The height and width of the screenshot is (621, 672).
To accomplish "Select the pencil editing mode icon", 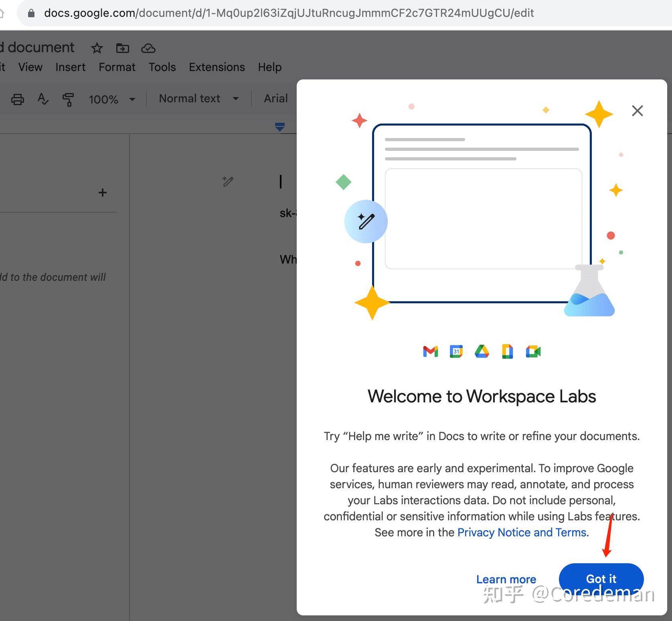I will (x=227, y=181).
